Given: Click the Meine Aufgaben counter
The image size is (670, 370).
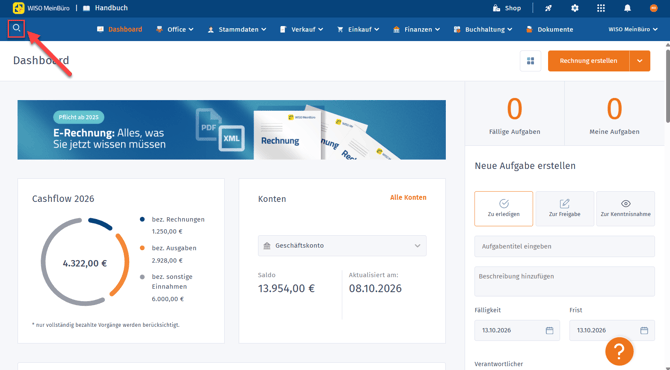Looking at the screenshot, I should point(614,115).
